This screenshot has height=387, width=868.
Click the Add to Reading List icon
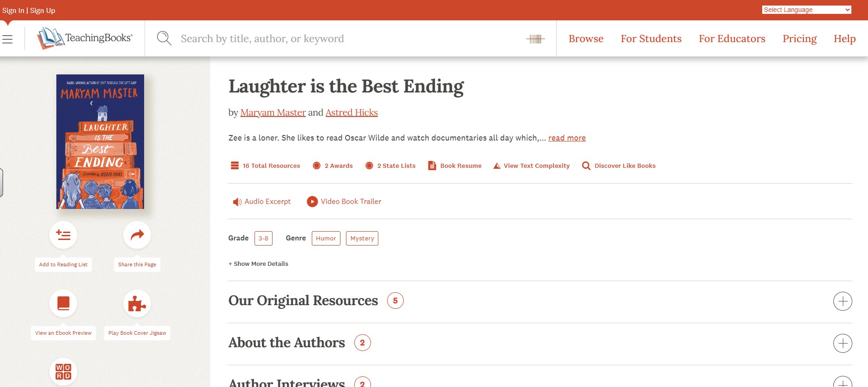pos(63,235)
